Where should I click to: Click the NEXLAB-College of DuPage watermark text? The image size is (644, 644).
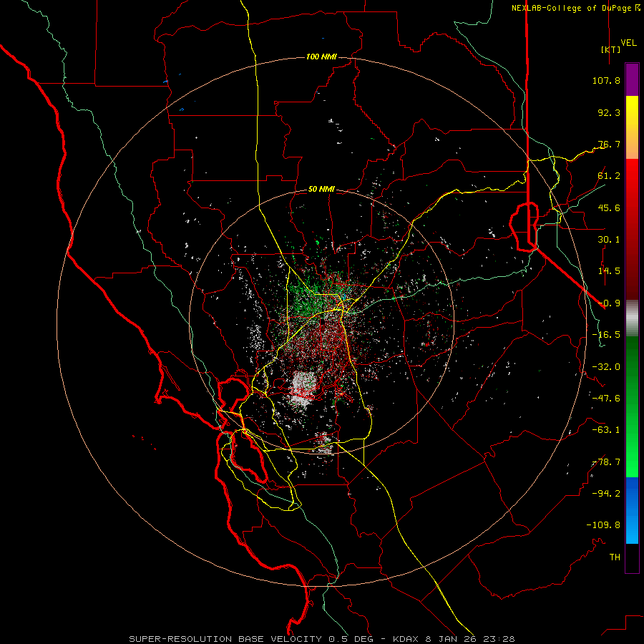pyautogui.click(x=575, y=8)
